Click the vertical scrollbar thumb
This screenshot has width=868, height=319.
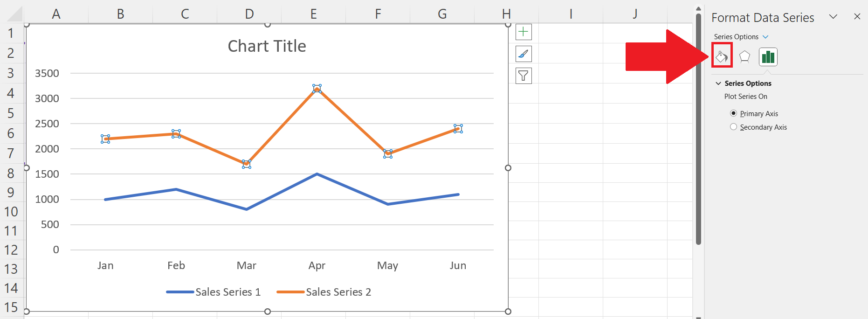(698, 129)
